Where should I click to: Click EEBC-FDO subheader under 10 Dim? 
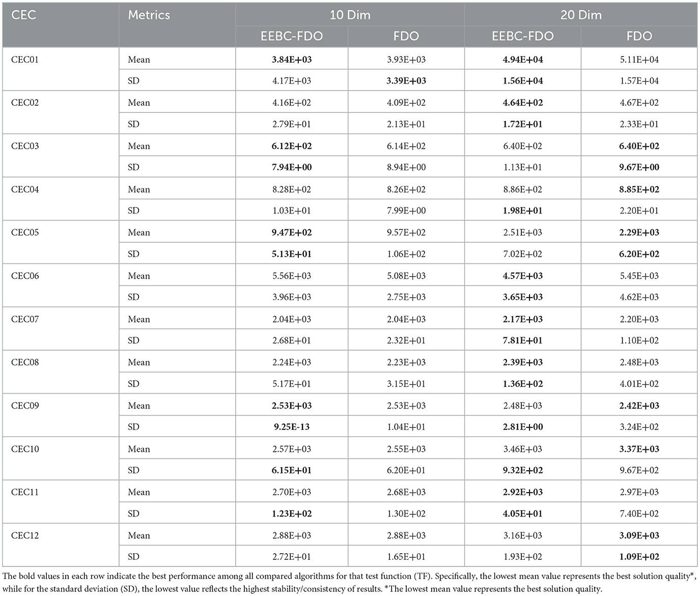click(292, 36)
